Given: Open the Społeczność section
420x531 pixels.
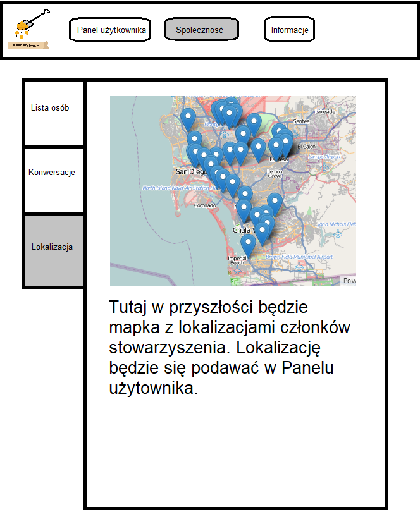Looking at the screenshot, I should point(202,30).
